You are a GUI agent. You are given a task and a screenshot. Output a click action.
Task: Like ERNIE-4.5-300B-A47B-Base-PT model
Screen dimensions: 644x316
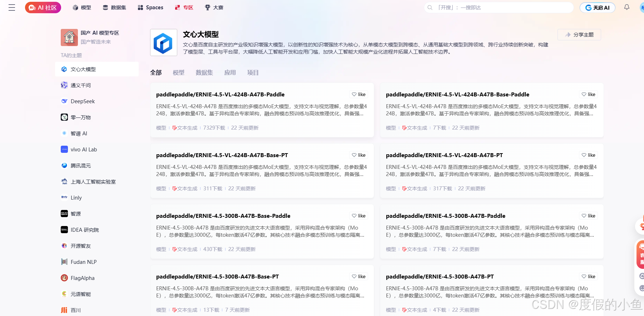click(359, 276)
